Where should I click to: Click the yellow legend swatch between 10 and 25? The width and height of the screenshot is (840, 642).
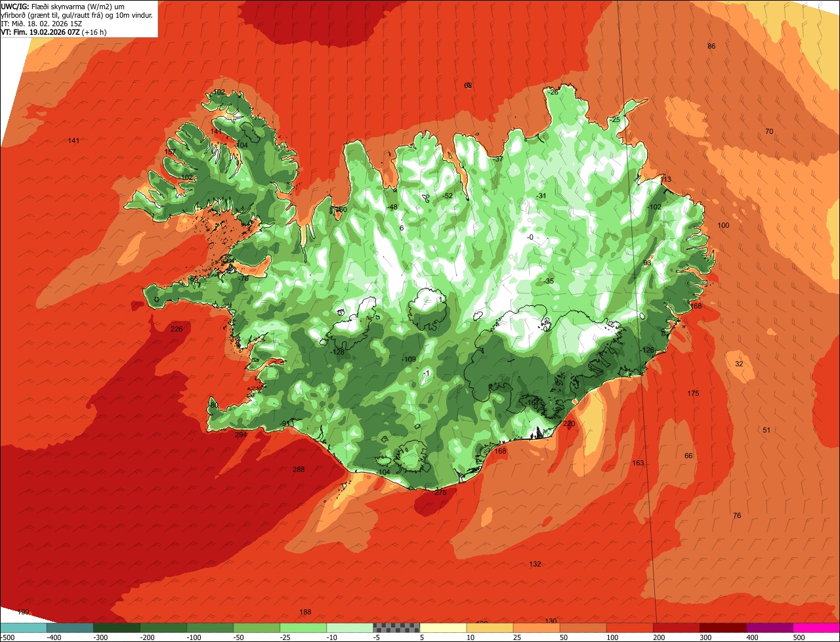[x=490, y=627]
